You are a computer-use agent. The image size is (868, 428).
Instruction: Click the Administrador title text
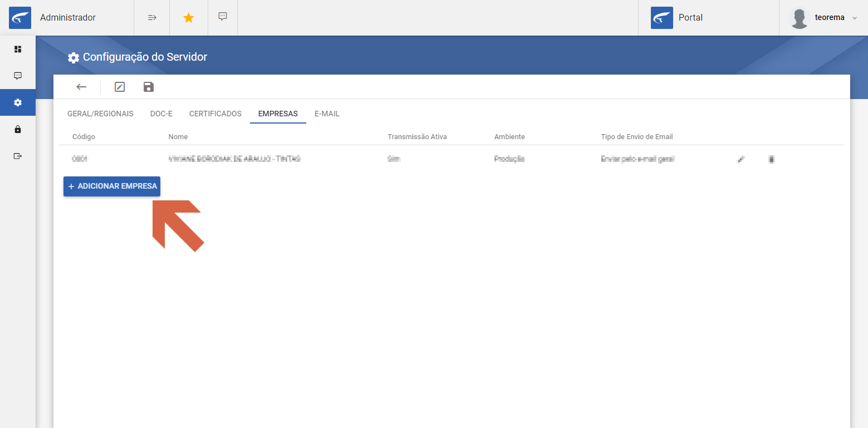pyautogui.click(x=68, y=18)
